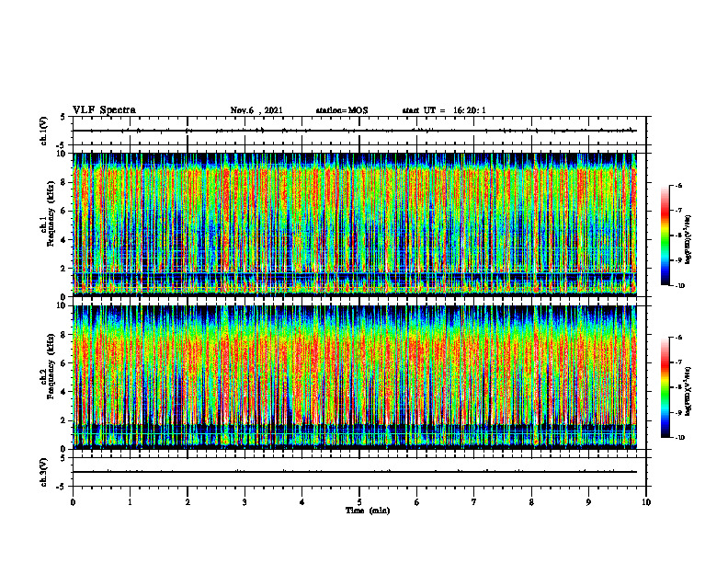This screenshot has height=563, width=728.
Task: Click the time axis tick label '8'
Action: pos(531,502)
